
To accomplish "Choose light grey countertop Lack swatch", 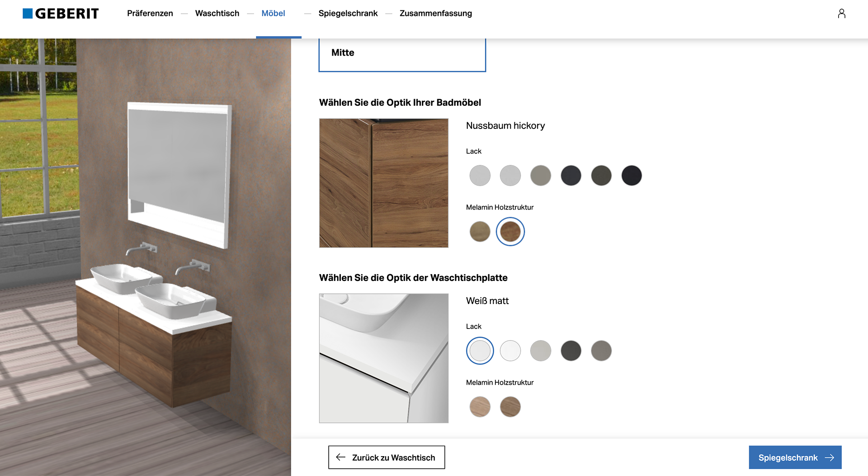I will pyautogui.click(x=540, y=351).
